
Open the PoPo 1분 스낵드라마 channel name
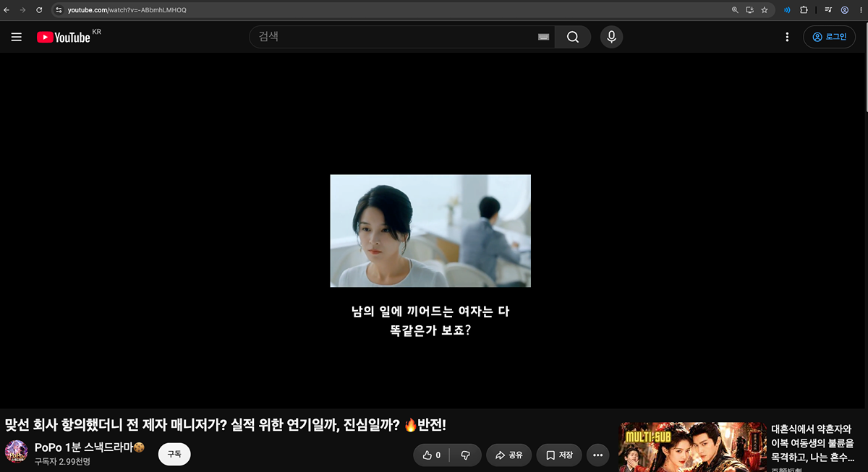point(90,447)
